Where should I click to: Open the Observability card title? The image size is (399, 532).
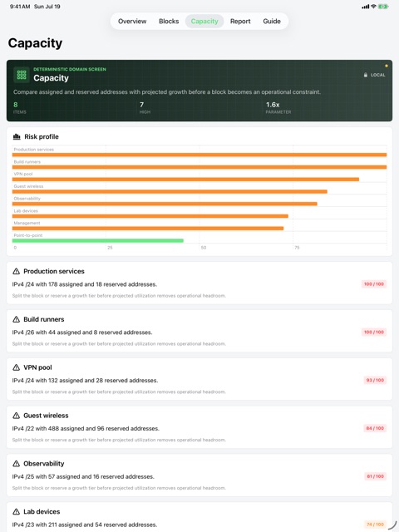click(x=44, y=464)
